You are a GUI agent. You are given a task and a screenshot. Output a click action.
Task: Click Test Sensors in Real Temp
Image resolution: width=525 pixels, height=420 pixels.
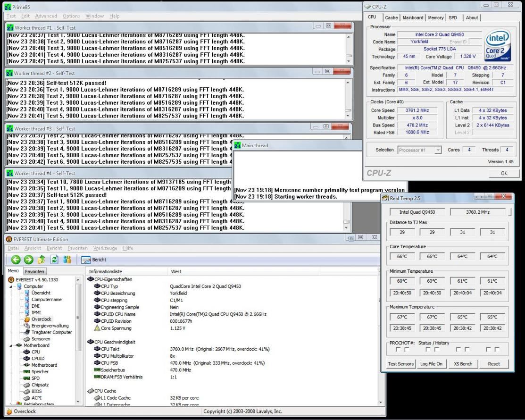click(x=400, y=364)
